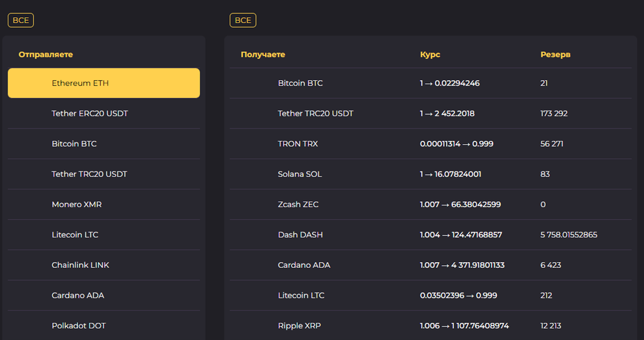Screen dimensions: 644x340
Task: Choose Bitcoin BTC in the Получаете list
Action: (431, 83)
